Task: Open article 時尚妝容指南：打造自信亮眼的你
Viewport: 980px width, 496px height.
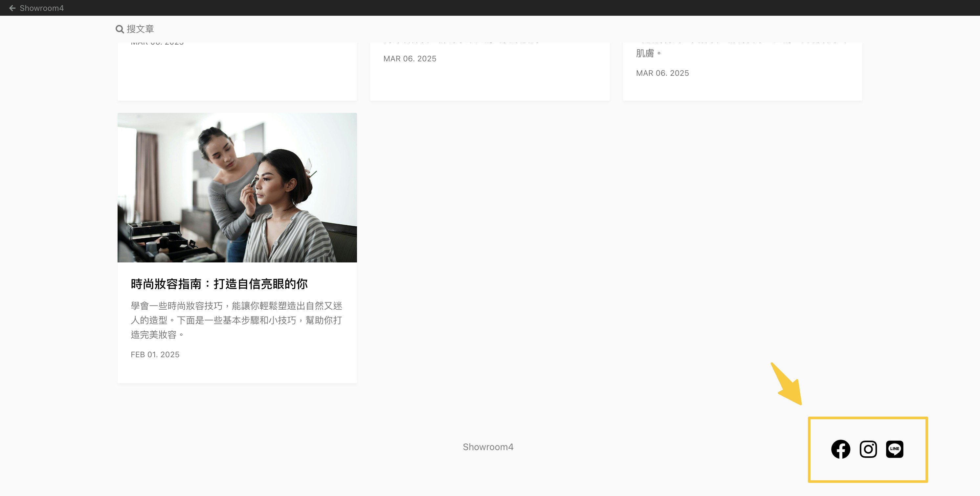Action: (x=219, y=284)
